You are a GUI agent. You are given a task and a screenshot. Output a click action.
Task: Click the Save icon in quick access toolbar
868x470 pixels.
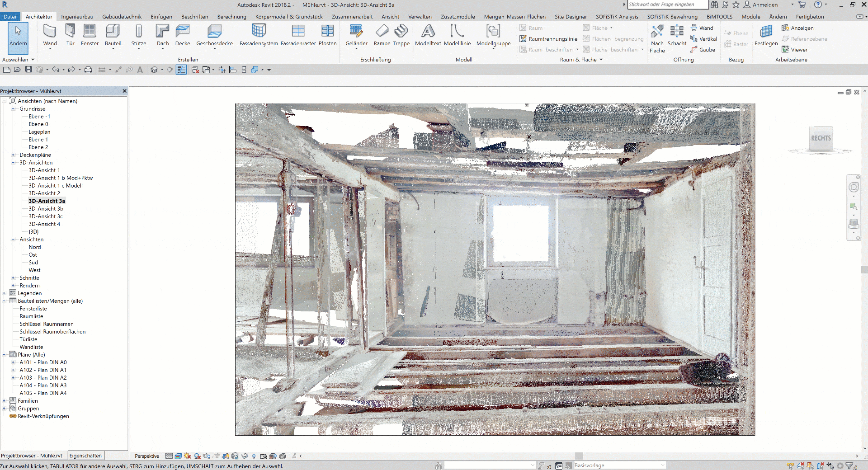(28, 70)
